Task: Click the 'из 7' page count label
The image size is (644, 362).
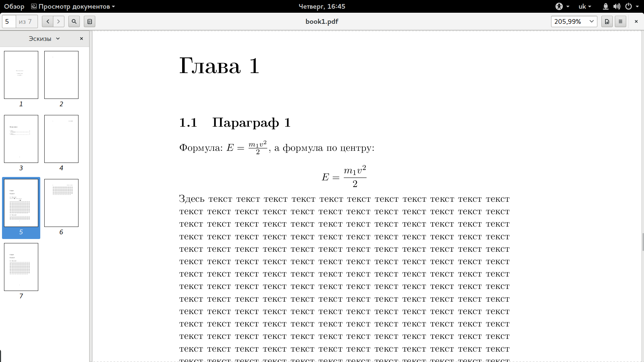Action: (x=25, y=21)
